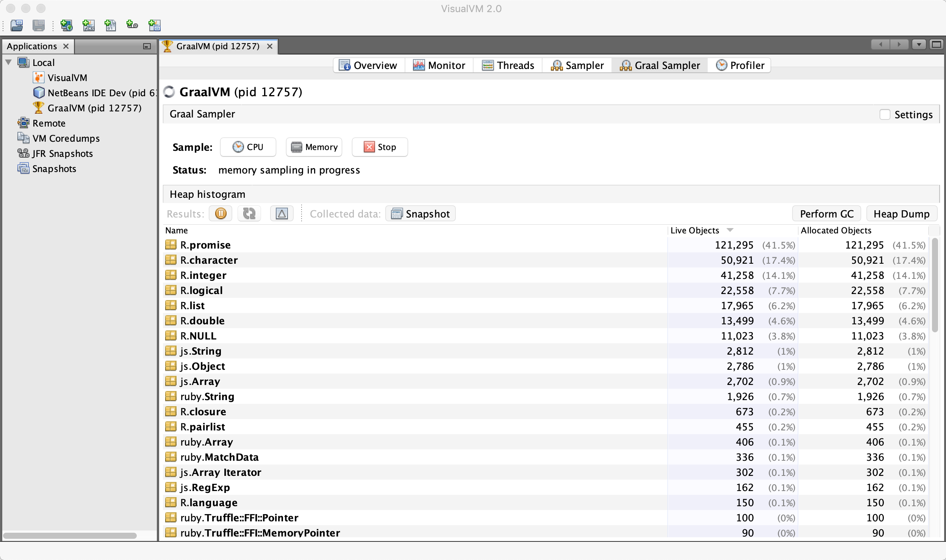Enable the Settings checkbox
Screen dimensions: 946x560
coord(885,114)
